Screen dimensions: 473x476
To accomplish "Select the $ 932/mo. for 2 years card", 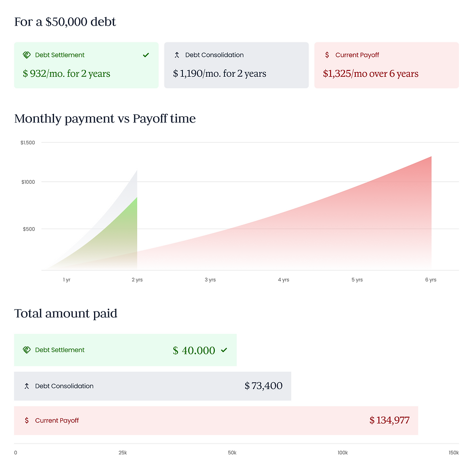I will click(86, 65).
